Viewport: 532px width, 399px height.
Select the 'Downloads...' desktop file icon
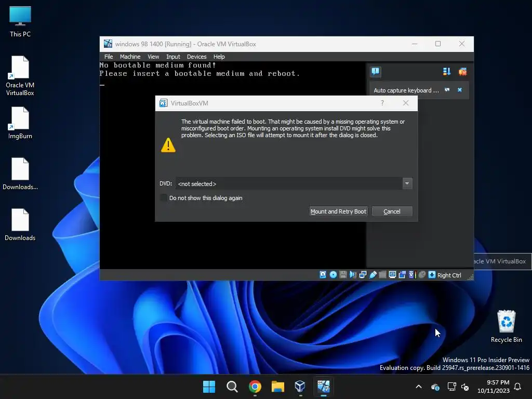[20, 174]
